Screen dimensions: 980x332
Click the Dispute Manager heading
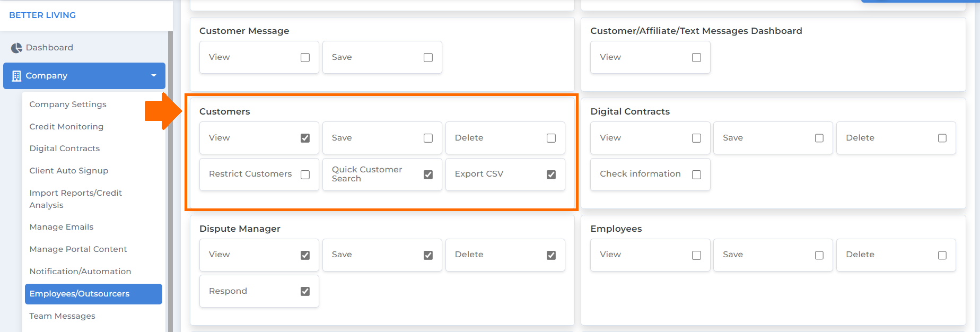pos(240,229)
